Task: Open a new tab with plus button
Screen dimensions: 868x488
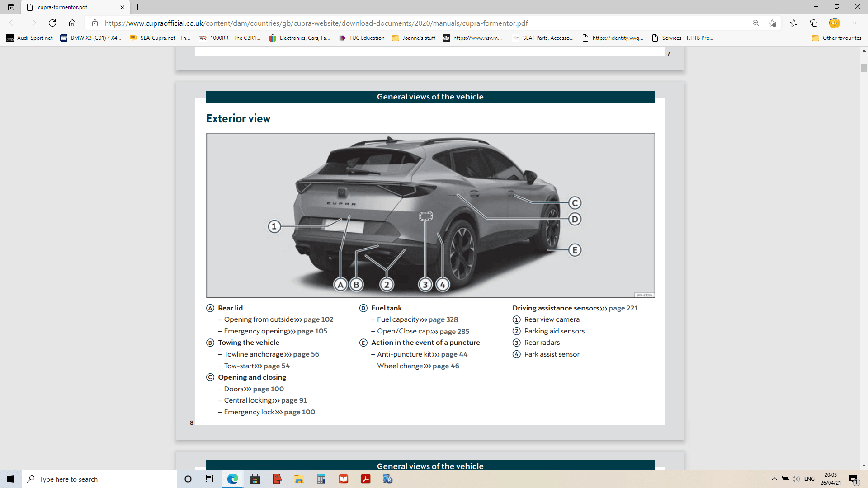Action: pos(138,7)
